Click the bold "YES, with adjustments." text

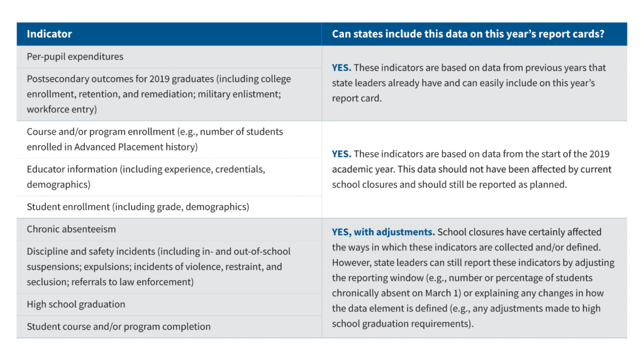(383, 232)
